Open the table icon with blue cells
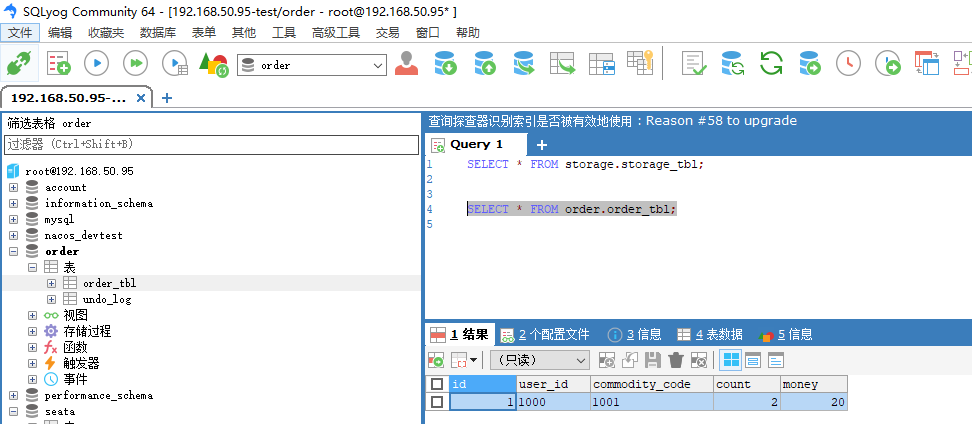The width and height of the screenshot is (972, 424). pos(601,63)
